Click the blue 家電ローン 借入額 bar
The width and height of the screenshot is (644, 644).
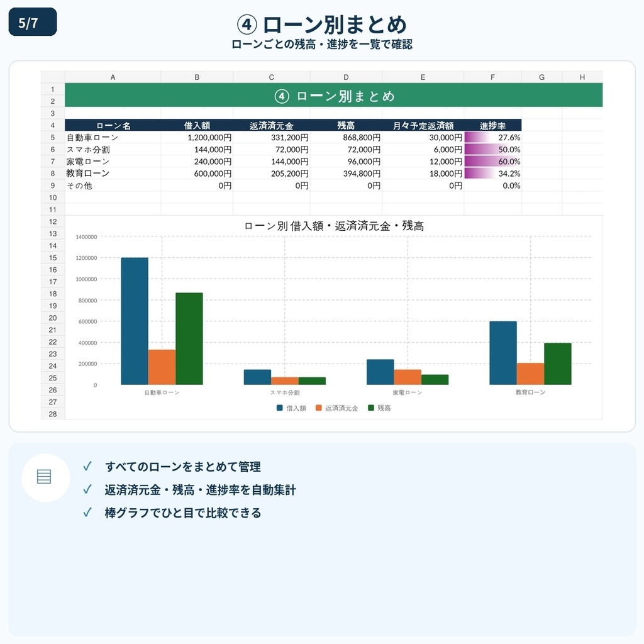pos(380,372)
